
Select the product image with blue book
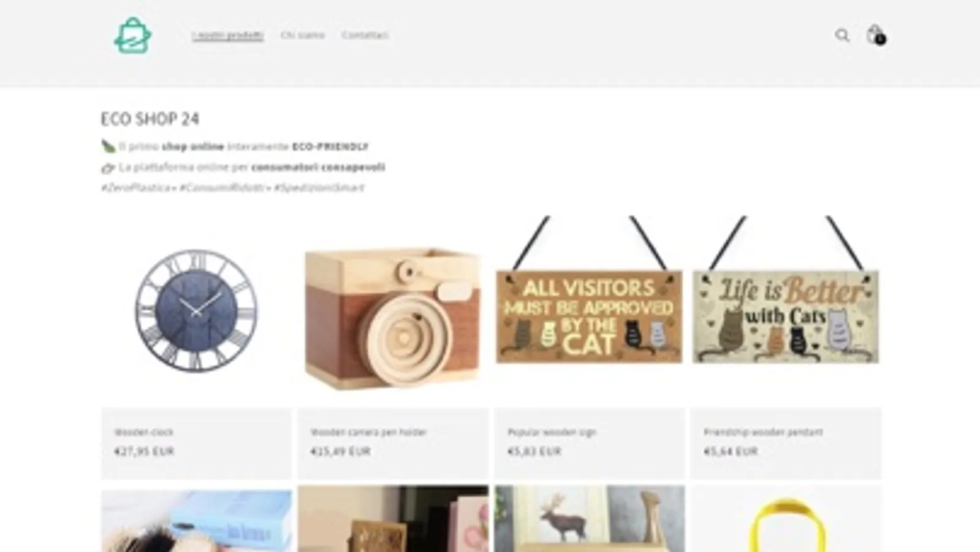click(197, 519)
